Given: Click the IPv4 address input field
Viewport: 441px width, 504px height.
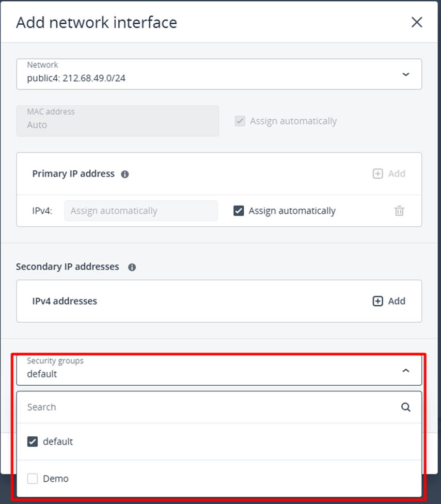Looking at the screenshot, I should coord(141,211).
